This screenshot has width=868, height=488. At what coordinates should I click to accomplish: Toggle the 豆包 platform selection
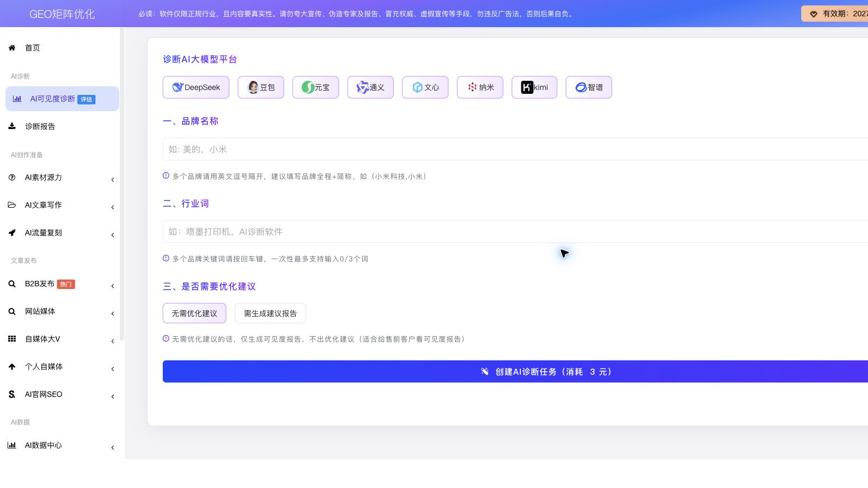[x=261, y=87]
